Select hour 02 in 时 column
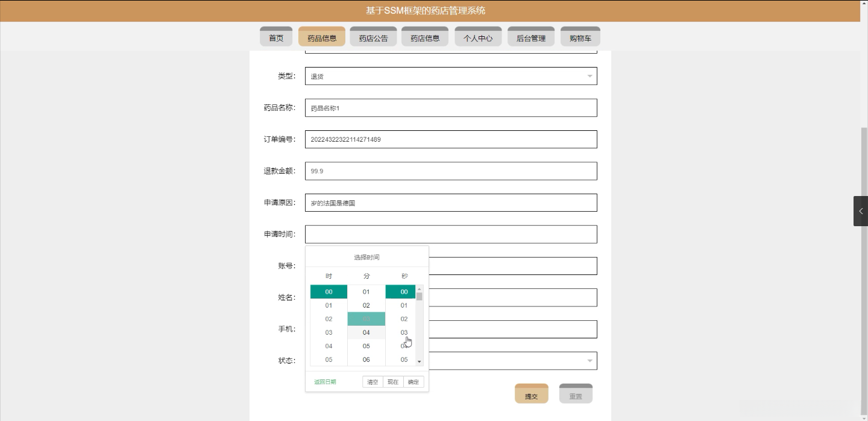This screenshot has width=868, height=421. (329, 319)
